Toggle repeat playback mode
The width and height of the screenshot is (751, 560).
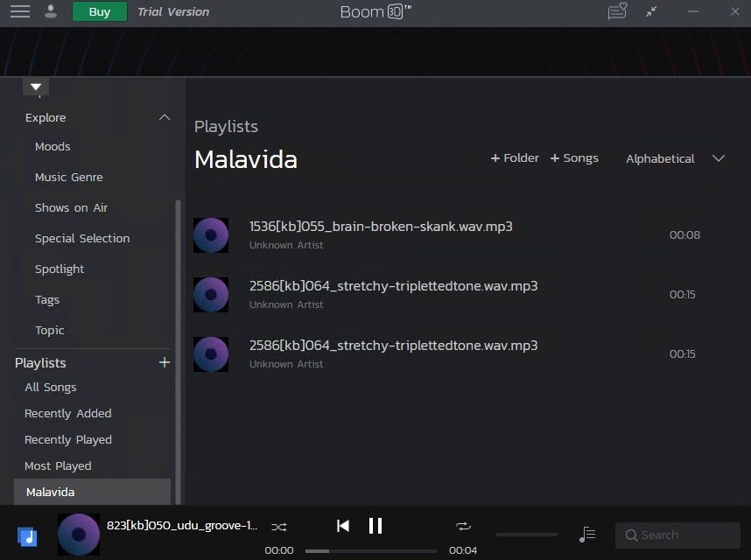point(463,527)
